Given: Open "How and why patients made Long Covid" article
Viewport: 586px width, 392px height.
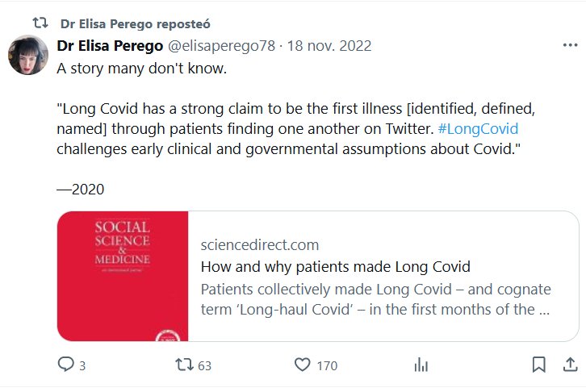Looking at the screenshot, I should coord(335,266).
